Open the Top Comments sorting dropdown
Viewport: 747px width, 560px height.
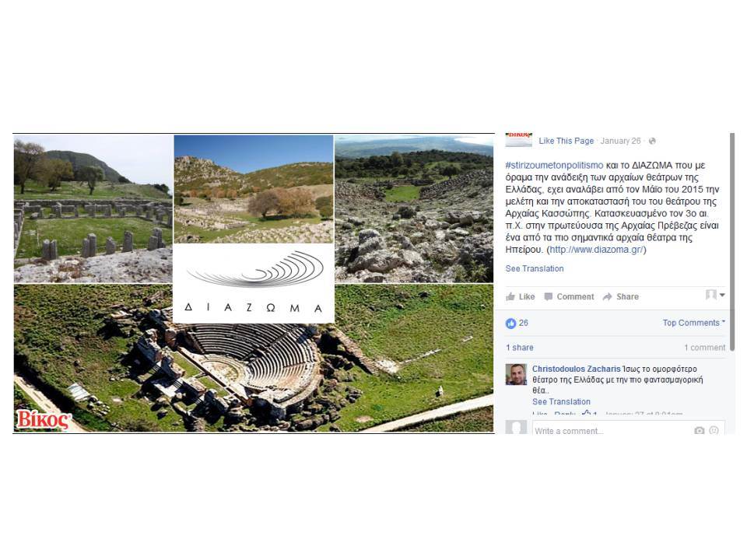[693, 323]
